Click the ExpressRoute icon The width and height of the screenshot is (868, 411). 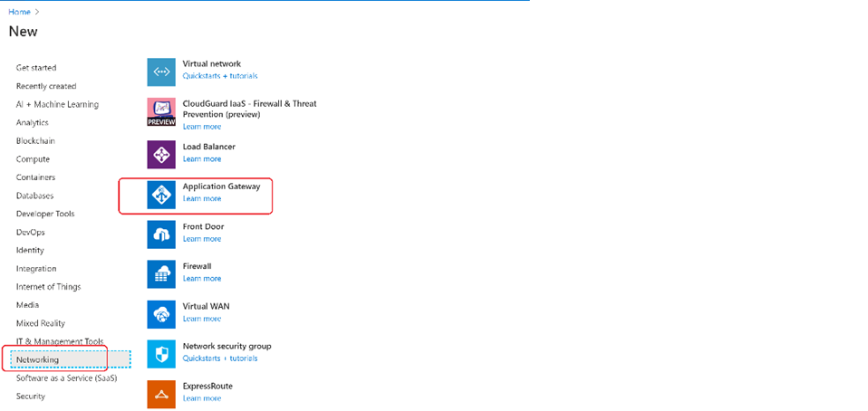tap(161, 393)
